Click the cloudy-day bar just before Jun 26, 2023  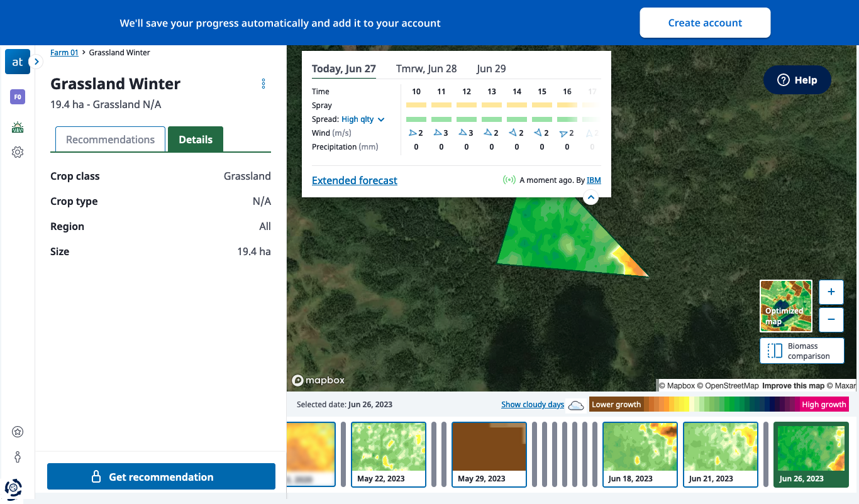pos(766,454)
